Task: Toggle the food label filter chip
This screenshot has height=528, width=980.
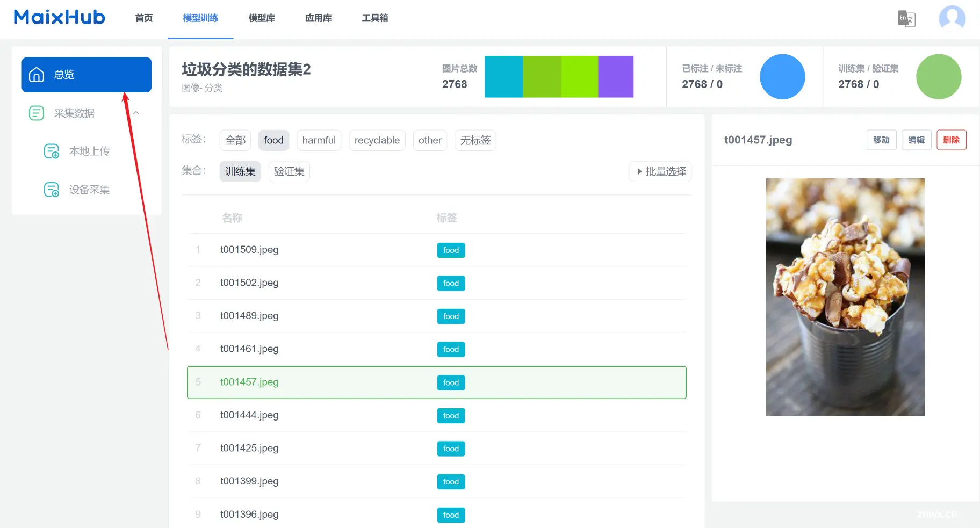Action: tap(273, 140)
